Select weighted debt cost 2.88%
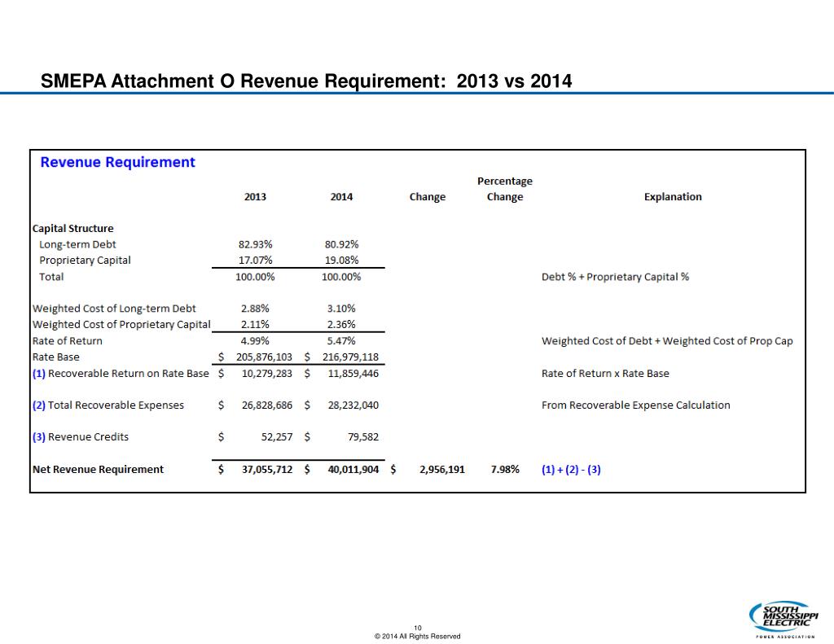The width and height of the screenshot is (834, 644). click(255, 309)
